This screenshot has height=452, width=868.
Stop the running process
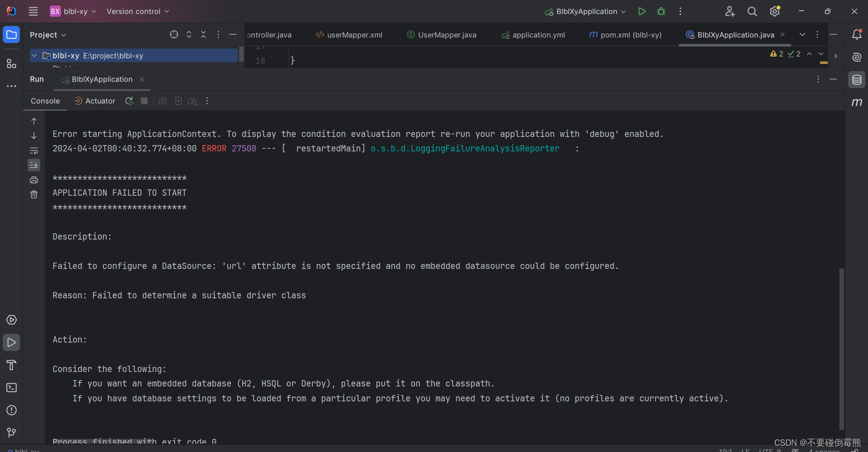pyautogui.click(x=144, y=101)
